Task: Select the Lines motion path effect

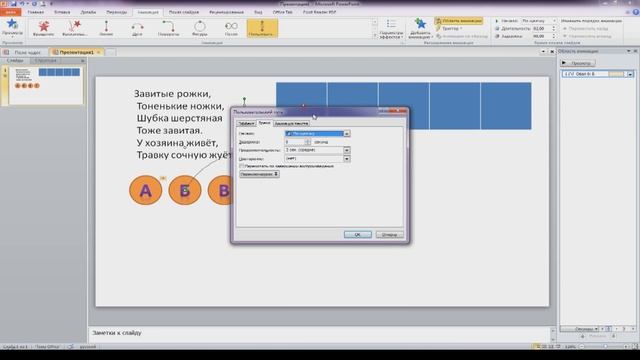Action: click(x=106, y=29)
